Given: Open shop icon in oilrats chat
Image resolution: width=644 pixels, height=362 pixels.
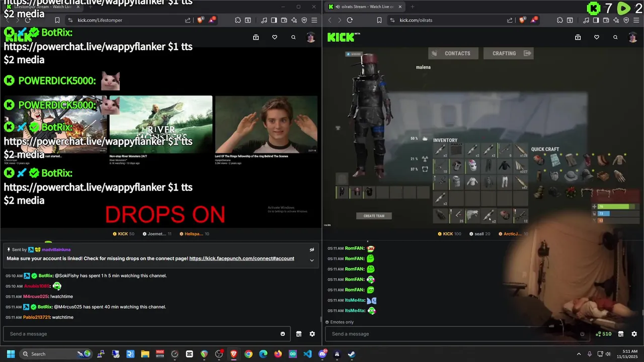Looking at the screenshot, I should [621, 334].
